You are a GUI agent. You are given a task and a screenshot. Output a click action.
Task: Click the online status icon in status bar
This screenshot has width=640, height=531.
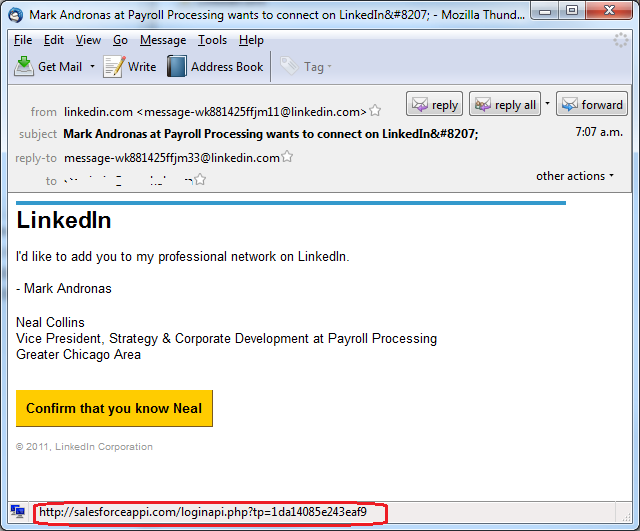18,511
